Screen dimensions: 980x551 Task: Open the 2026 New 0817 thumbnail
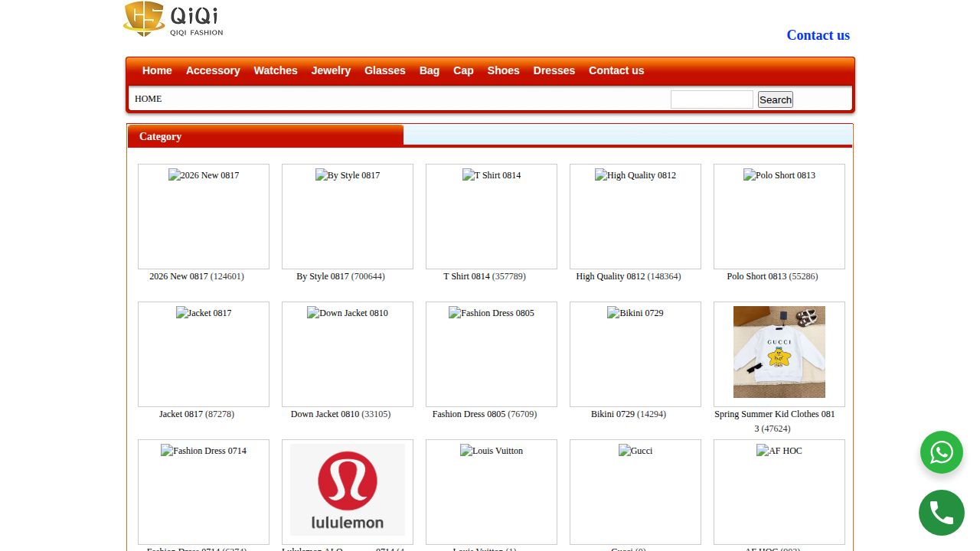(204, 217)
